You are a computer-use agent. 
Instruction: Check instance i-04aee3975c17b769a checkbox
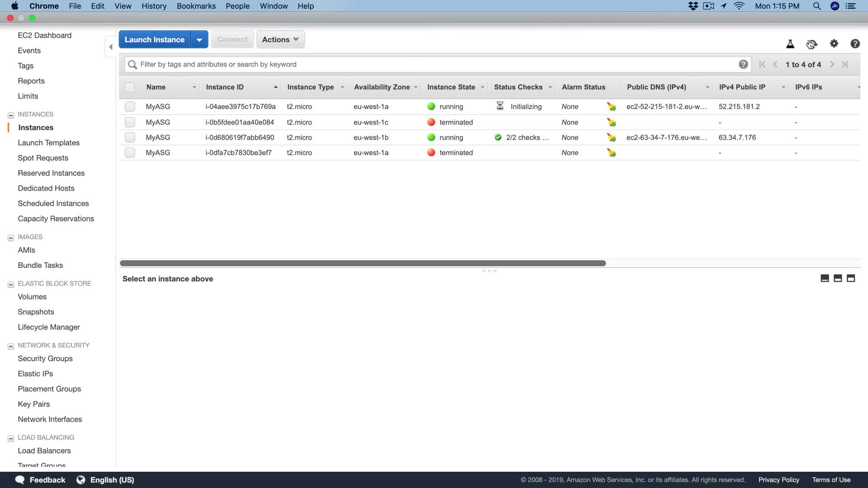pos(130,107)
